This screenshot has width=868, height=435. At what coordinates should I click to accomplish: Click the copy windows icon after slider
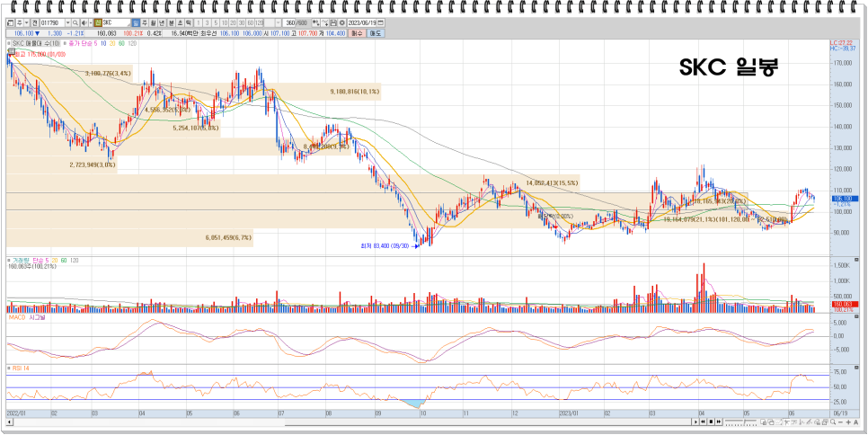click(764, 422)
